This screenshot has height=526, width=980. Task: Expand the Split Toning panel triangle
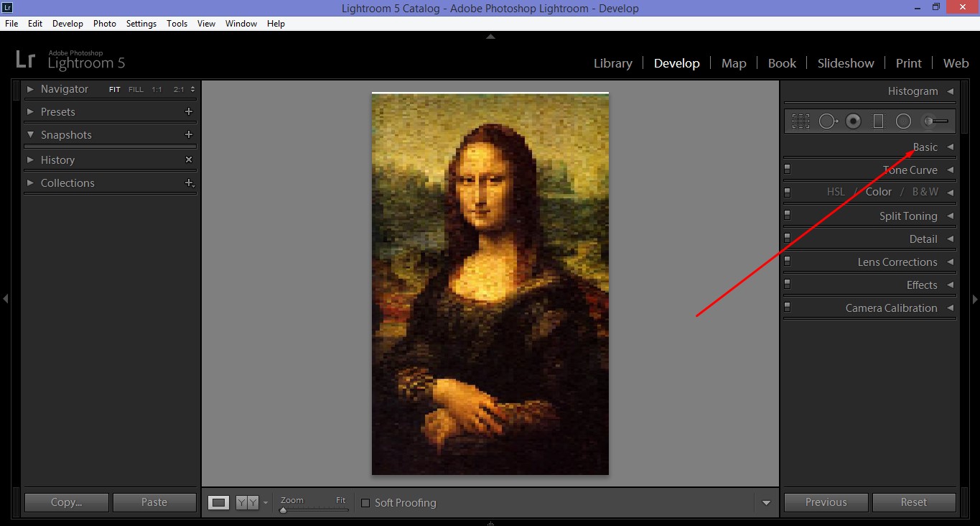[950, 216]
